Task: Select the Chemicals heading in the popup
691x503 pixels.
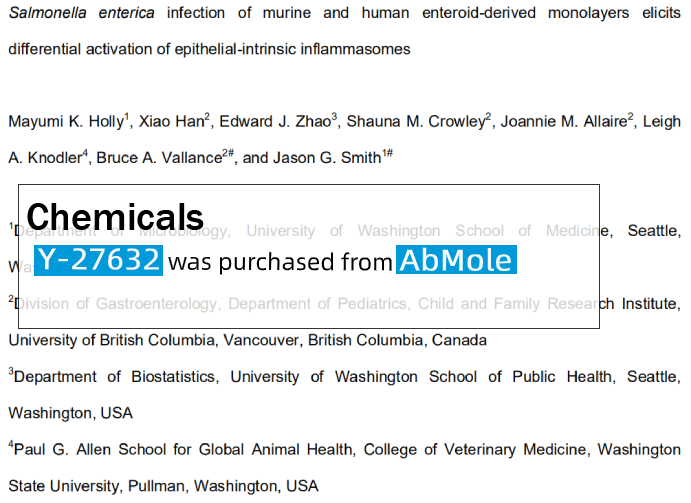Action: 115,217
